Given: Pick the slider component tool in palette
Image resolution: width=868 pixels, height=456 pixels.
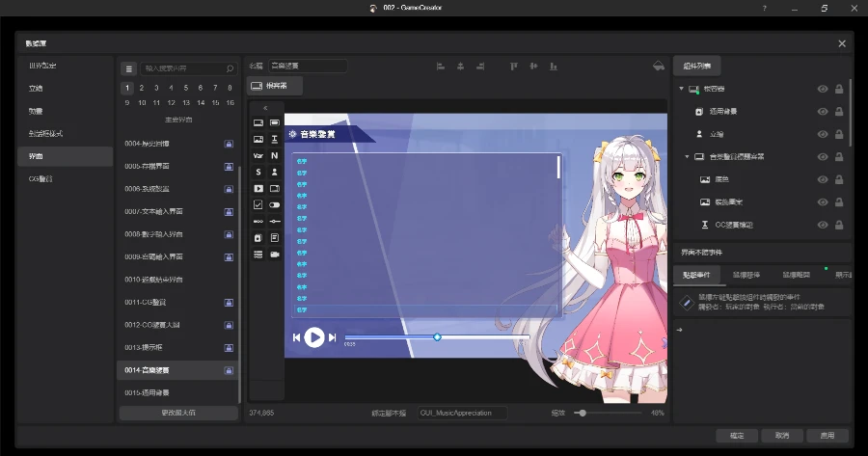Looking at the screenshot, I should pos(275,221).
